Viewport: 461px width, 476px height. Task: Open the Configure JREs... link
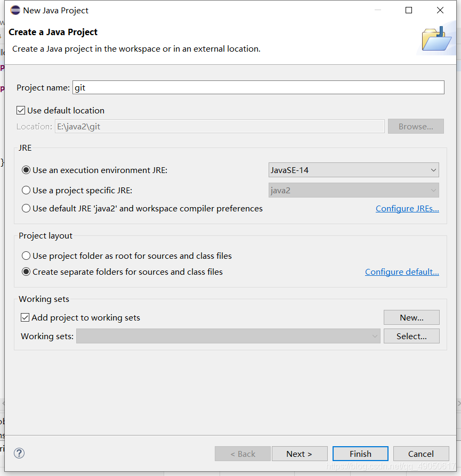(x=407, y=209)
